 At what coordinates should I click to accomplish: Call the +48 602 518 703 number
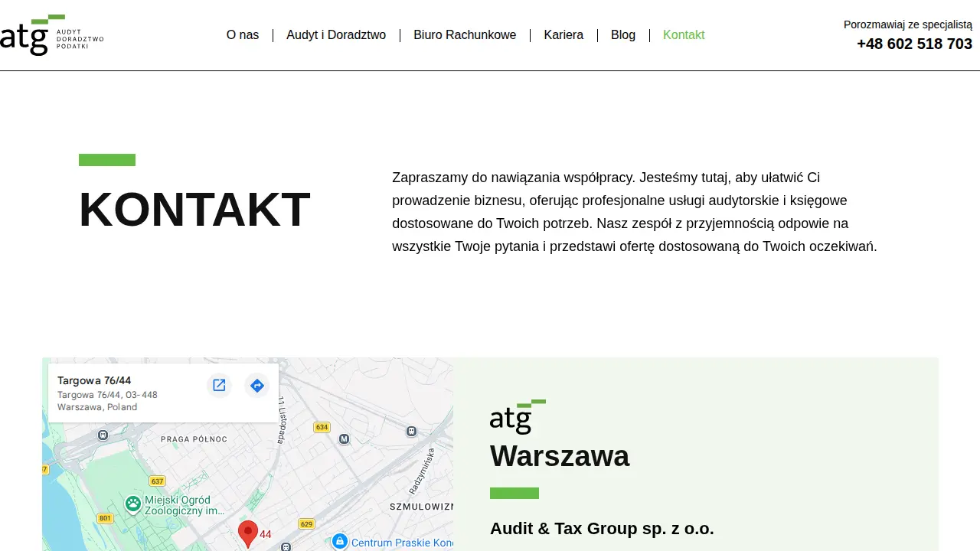point(914,44)
